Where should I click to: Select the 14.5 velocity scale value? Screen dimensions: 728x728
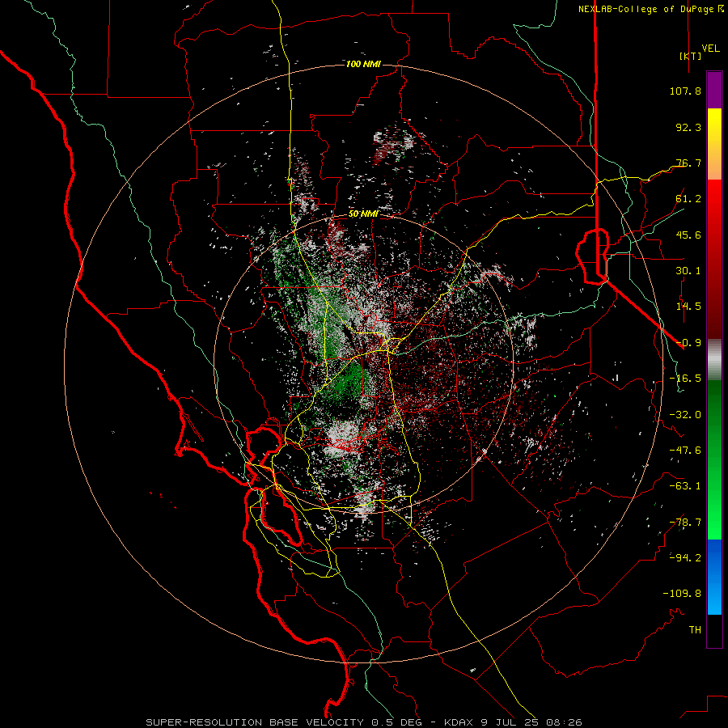[x=688, y=307]
